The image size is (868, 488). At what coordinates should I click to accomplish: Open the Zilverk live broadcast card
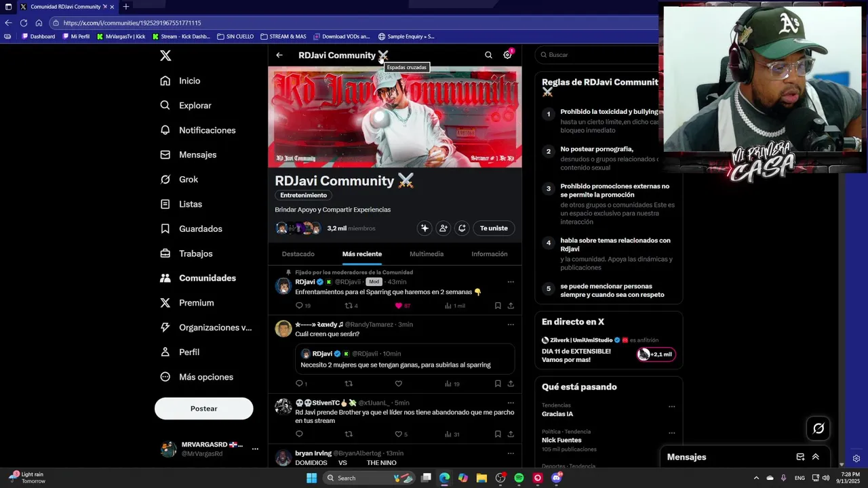click(609, 349)
